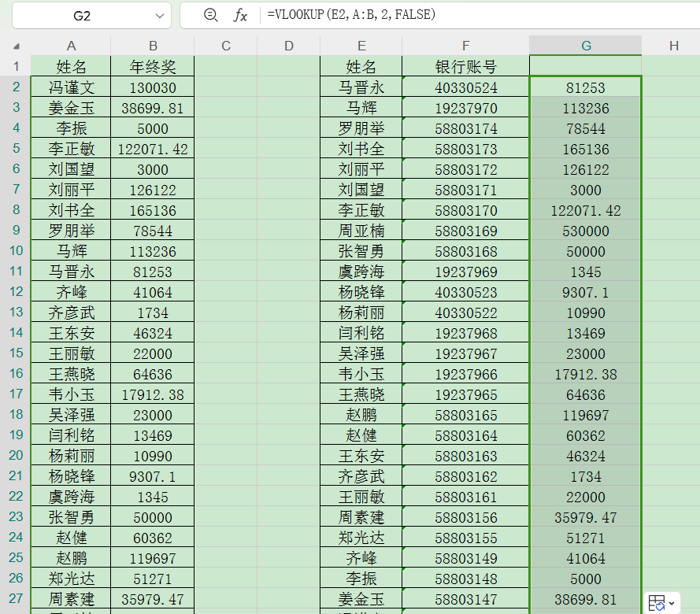Screen dimensions: 700x614
Task: Select row 10 header
Action: pyautogui.click(x=16, y=250)
